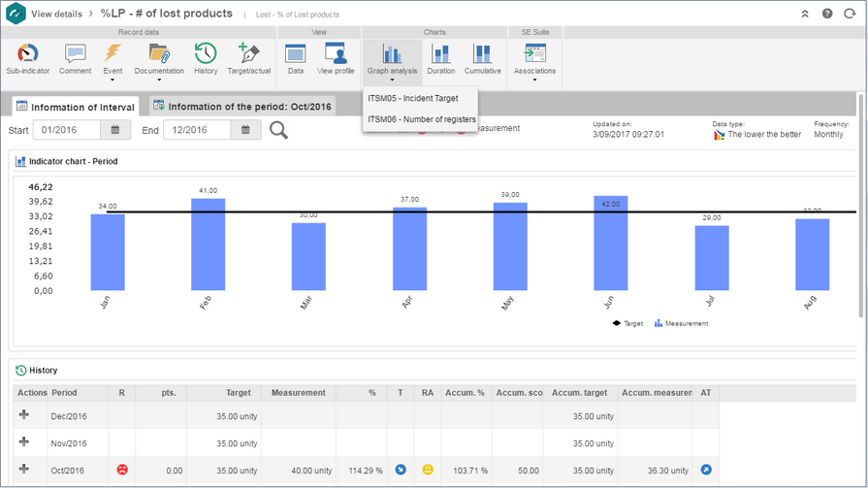Sort by the pts. column header
The height and width of the screenshot is (488, 868).
161,393
